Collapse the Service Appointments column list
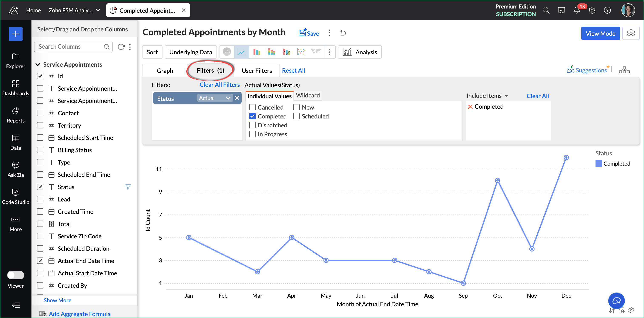 coord(38,64)
